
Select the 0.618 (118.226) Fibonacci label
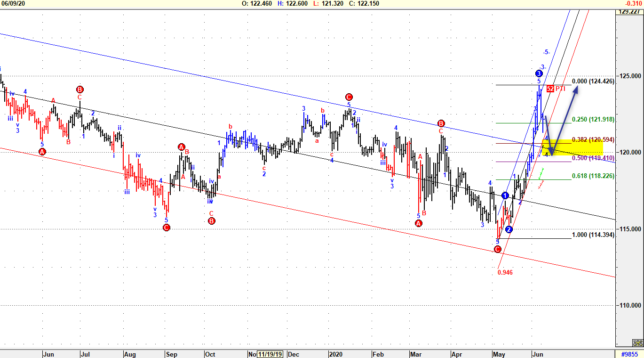click(593, 176)
